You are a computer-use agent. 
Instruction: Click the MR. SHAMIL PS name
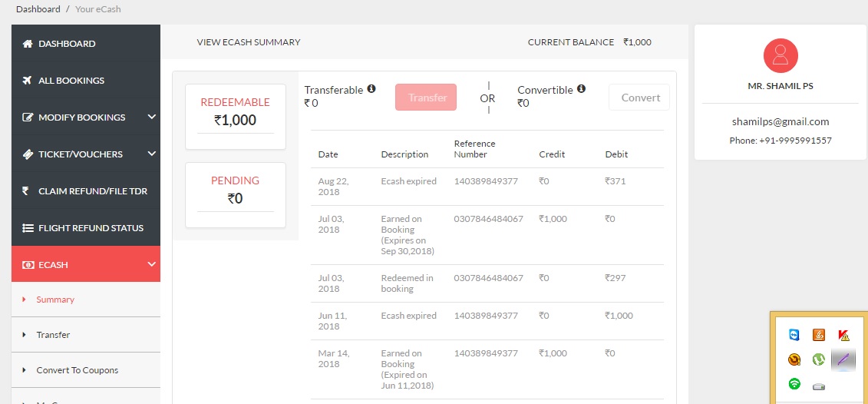781,87
